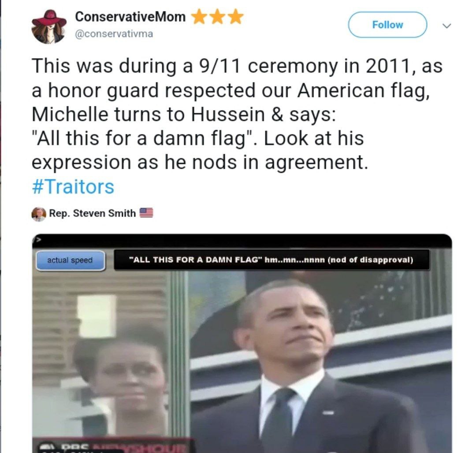The image size is (476, 453).
Task: Click the @conservativma handle
Action: pyautogui.click(x=114, y=33)
